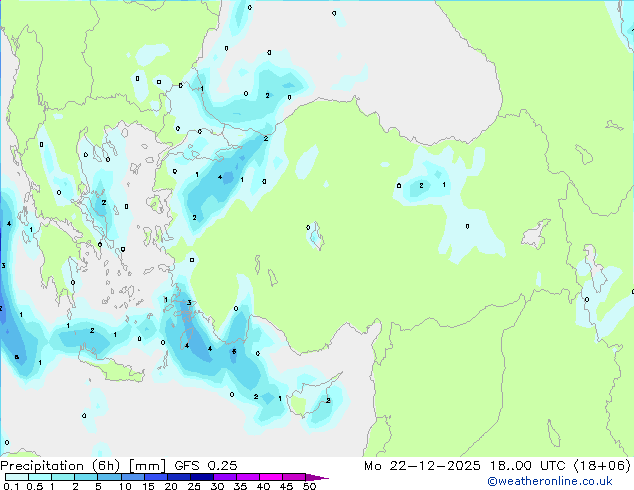
Task: Click the above-50 arrow tip of legend
Action: pos(317,477)
